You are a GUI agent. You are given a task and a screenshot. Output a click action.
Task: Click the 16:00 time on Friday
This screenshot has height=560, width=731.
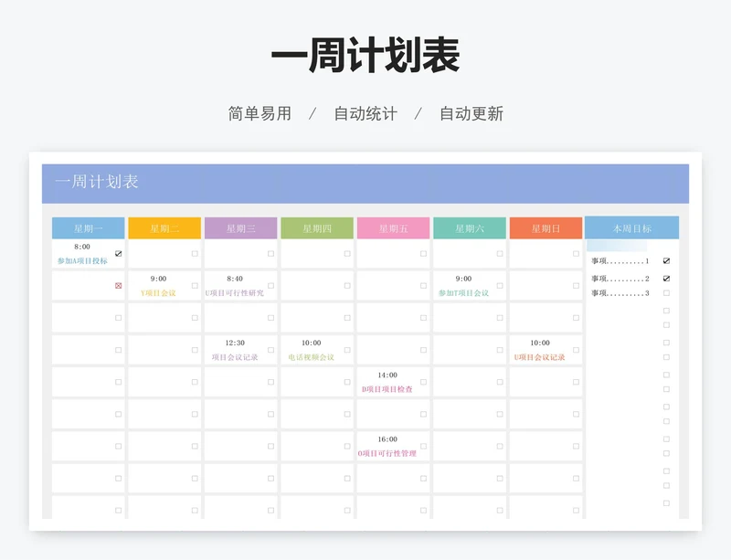pyautogui.click(x=387, y=439)
